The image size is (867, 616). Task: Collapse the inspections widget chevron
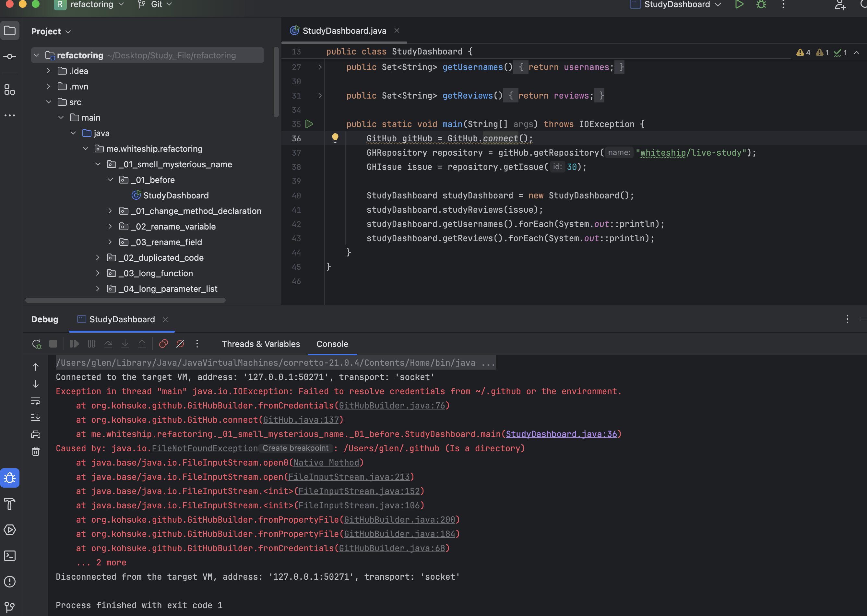[x=856, y=53]
